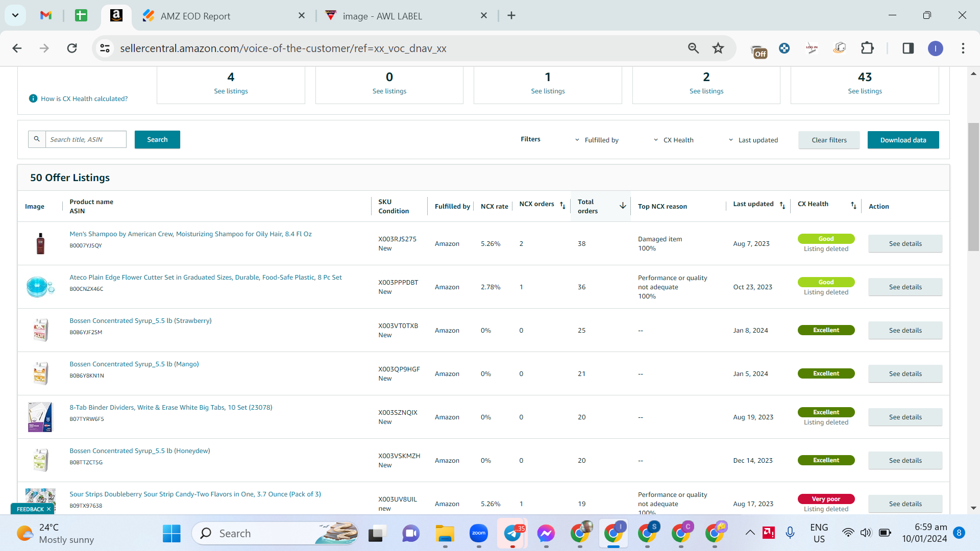Click the Windows taskbar Search box

pyautogui.click(x=275, y=534)
